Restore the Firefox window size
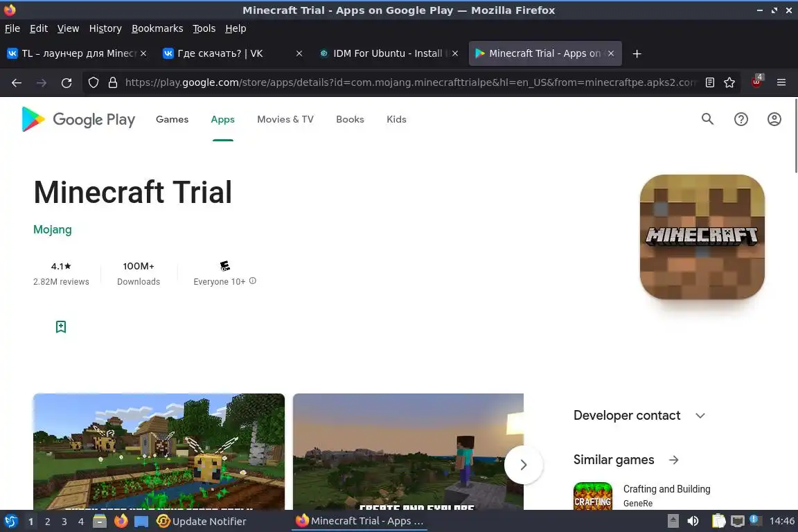Screen dimensions: 798x532 click(x=774, y=10)
